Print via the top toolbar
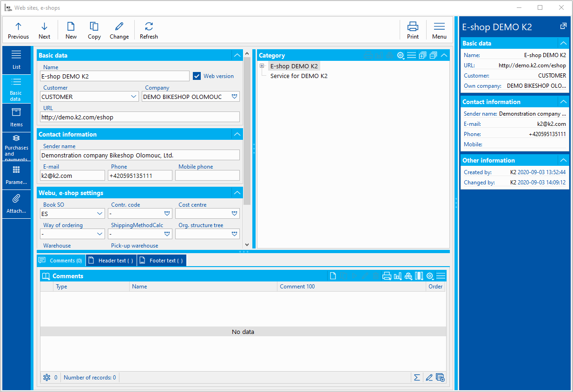Viewport: 573px width, 392px height. coord(413,30)
